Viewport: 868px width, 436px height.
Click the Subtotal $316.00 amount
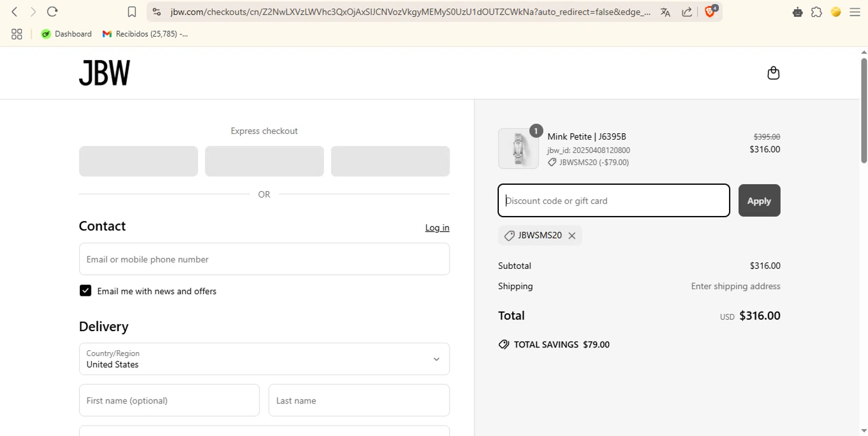(765, 266)
